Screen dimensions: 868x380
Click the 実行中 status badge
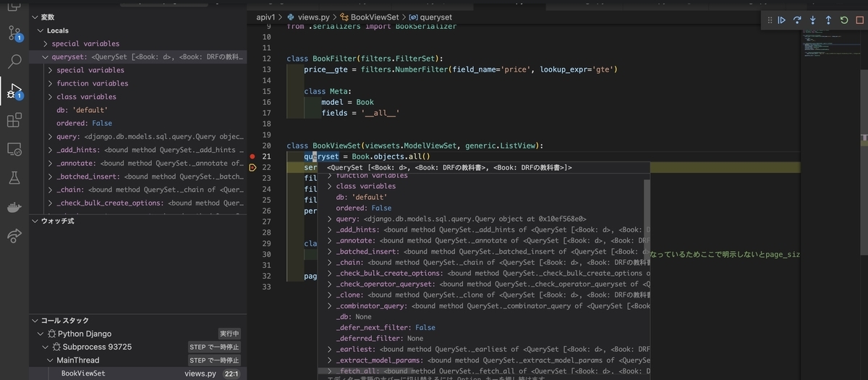[x=229, y=334]
